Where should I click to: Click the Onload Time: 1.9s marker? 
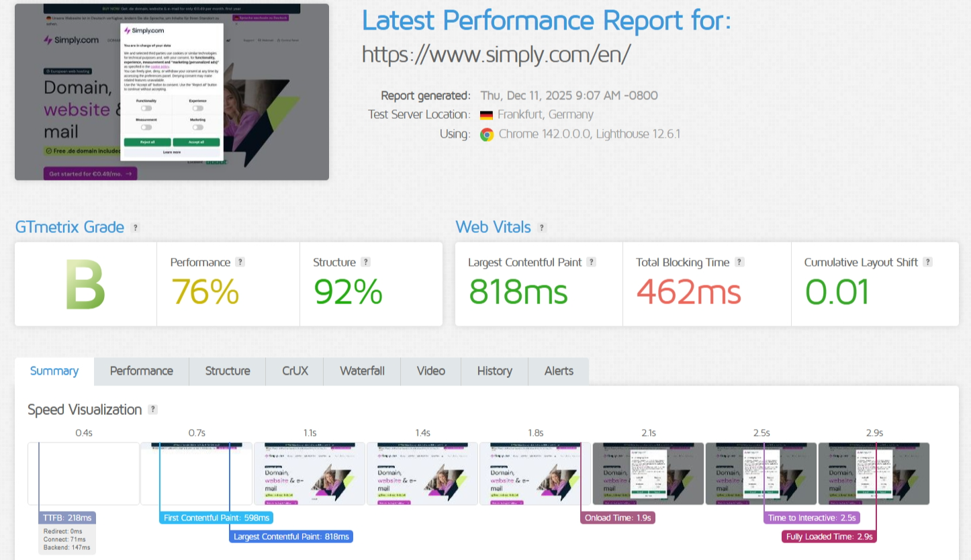pos(617,518)
